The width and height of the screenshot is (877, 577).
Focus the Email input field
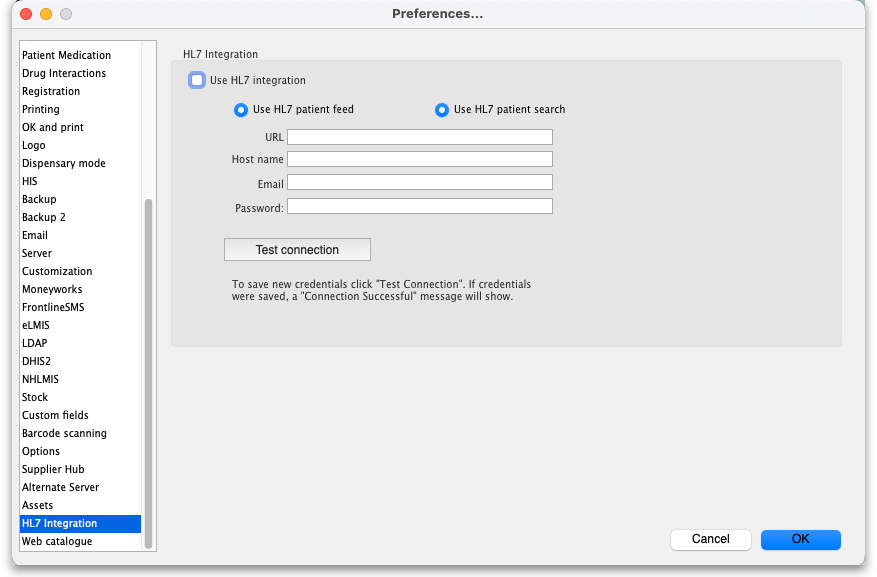(x=419, y=182)
